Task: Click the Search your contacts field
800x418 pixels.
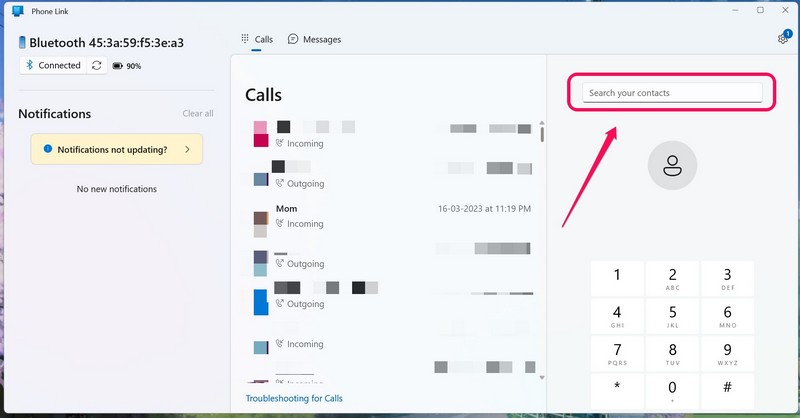Action: tap(672, 93)
